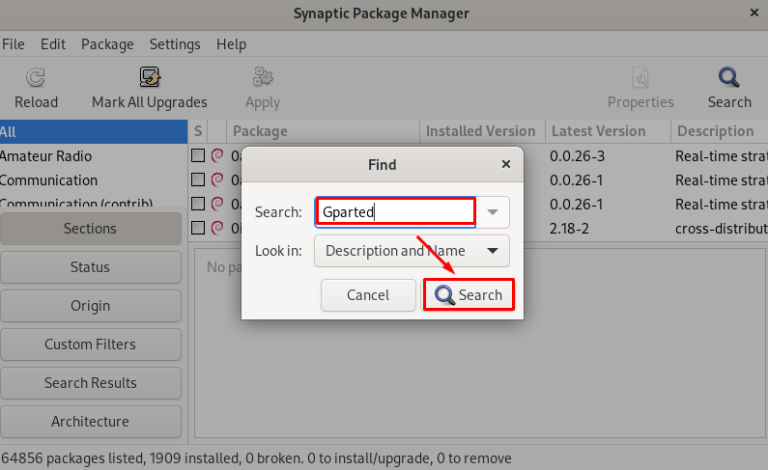Click the Debian swirl icon in second package row
Viewport: 768px width, 470px height.
216,180
